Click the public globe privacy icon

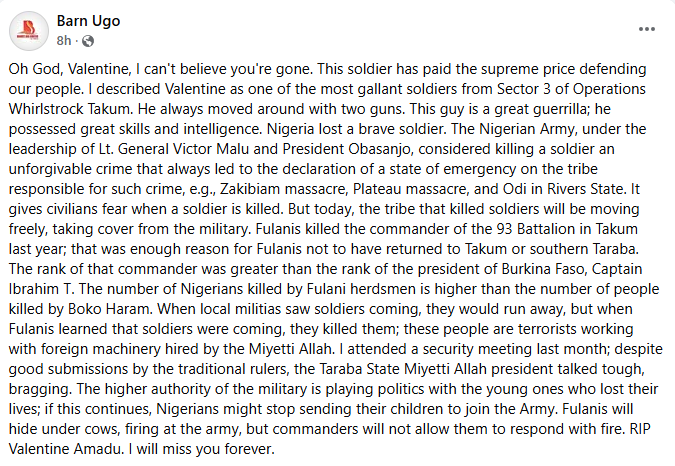tap(88, 41)
